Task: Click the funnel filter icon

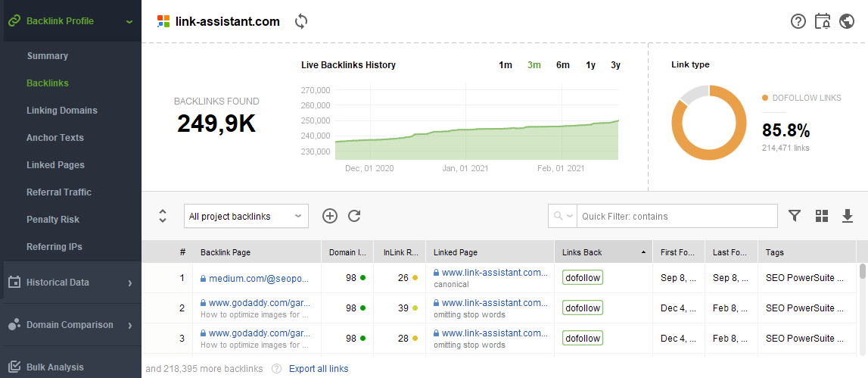Action: [795, 216]
